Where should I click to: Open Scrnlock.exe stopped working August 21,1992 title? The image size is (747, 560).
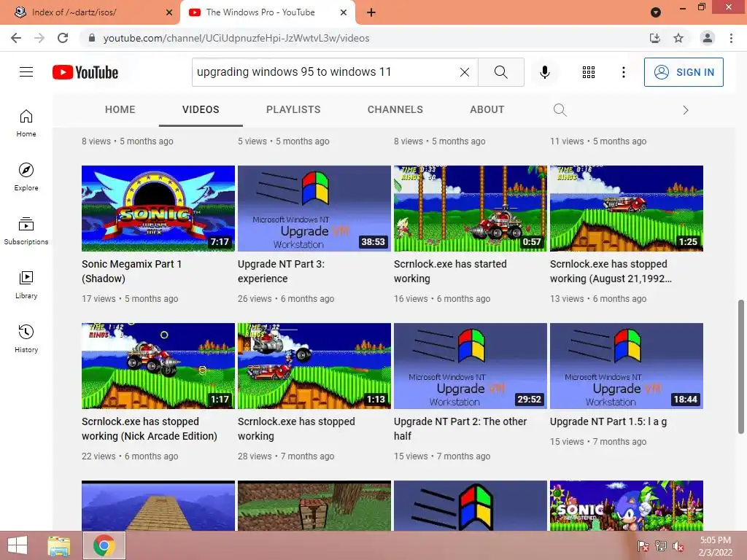pos(611,271)
